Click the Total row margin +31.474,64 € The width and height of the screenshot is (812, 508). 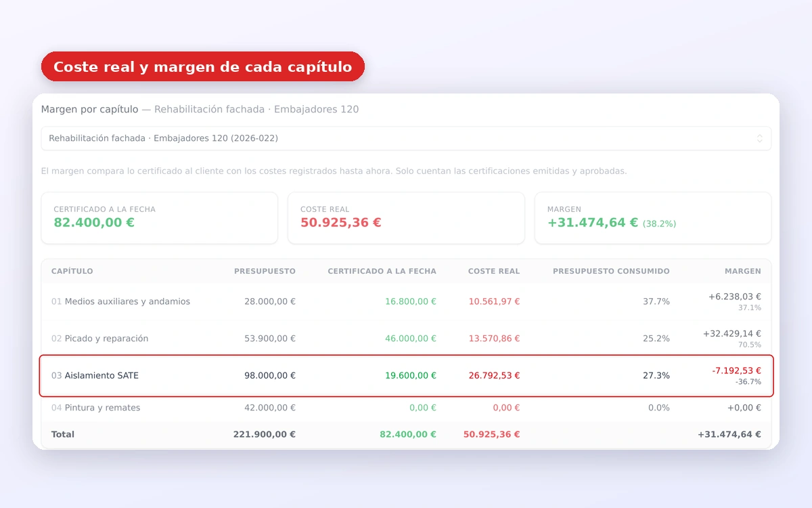coord(729,434)
